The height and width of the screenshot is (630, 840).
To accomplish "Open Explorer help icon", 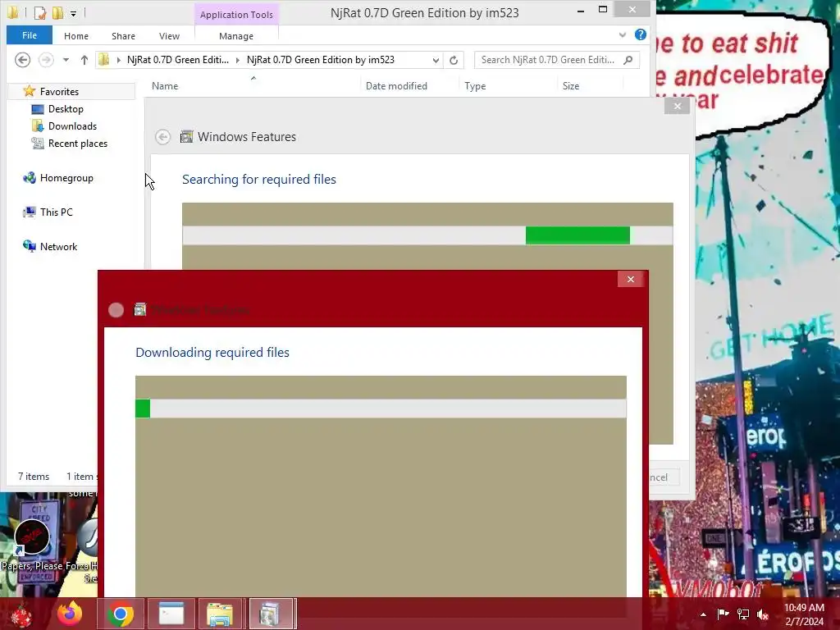I will tap(640, 34).
